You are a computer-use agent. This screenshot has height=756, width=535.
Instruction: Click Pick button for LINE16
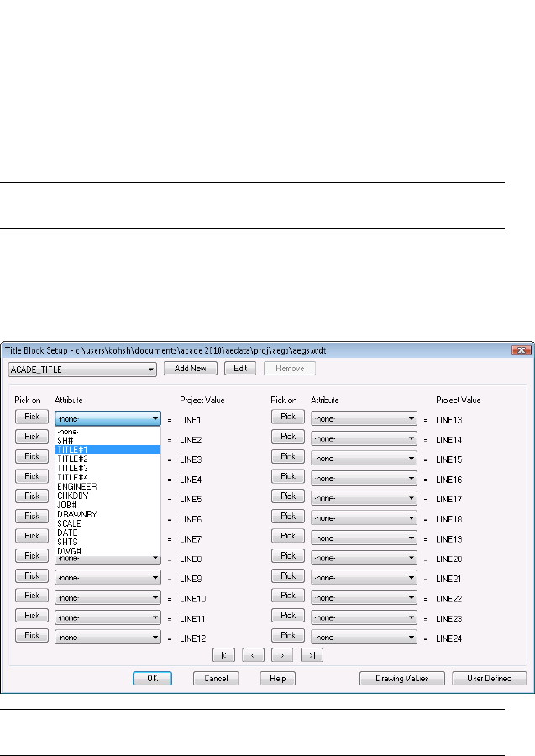(288, 476)
